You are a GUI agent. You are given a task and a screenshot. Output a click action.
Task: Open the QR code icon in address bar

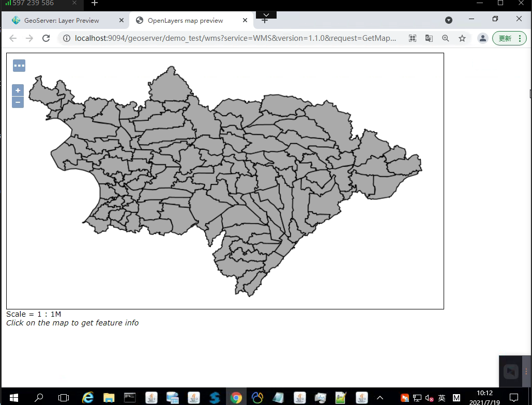coord(413,38)
